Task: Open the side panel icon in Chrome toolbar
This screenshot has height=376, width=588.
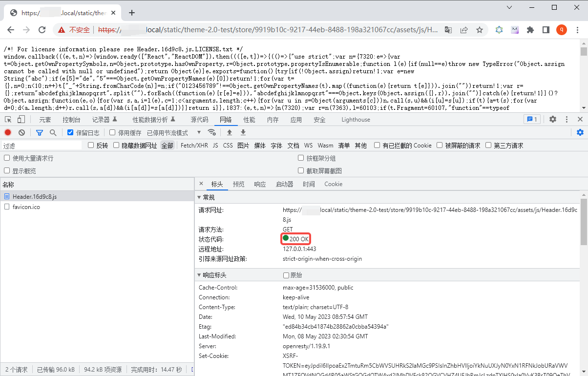Action: pyautogui.click(x=546, y=30)
